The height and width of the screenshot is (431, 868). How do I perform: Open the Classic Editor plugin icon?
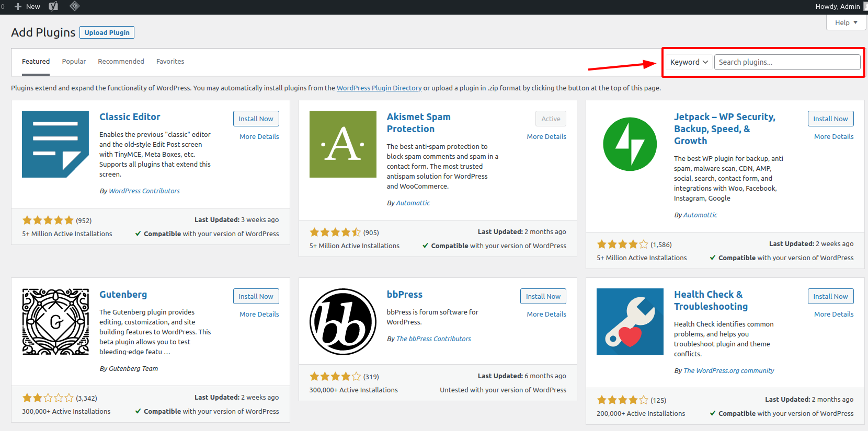click(55, 144)
